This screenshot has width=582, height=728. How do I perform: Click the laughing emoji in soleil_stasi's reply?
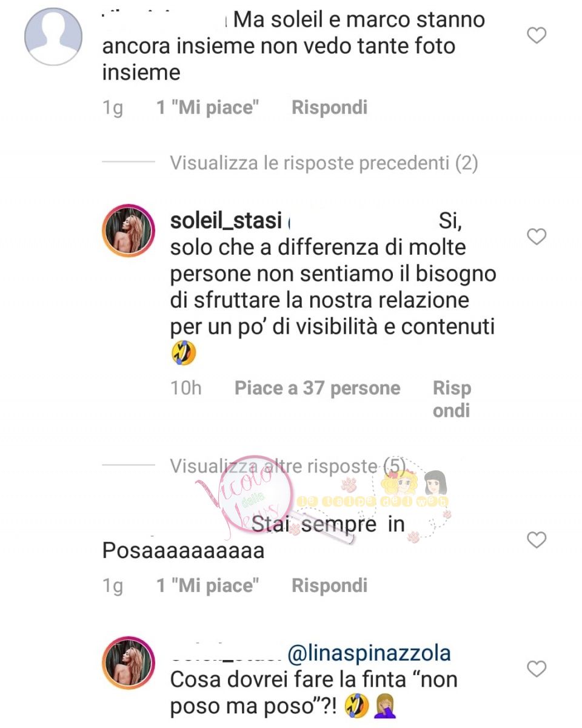pos(183,354)
